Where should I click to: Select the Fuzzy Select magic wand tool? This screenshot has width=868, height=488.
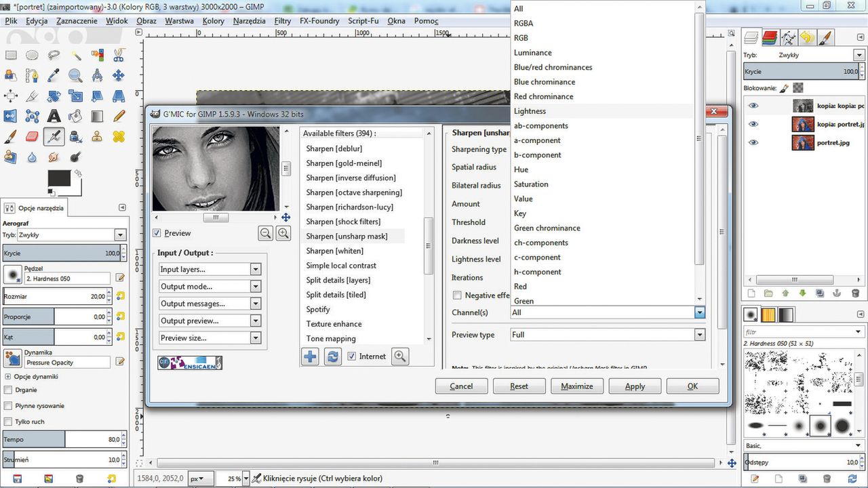pos(75,55)
